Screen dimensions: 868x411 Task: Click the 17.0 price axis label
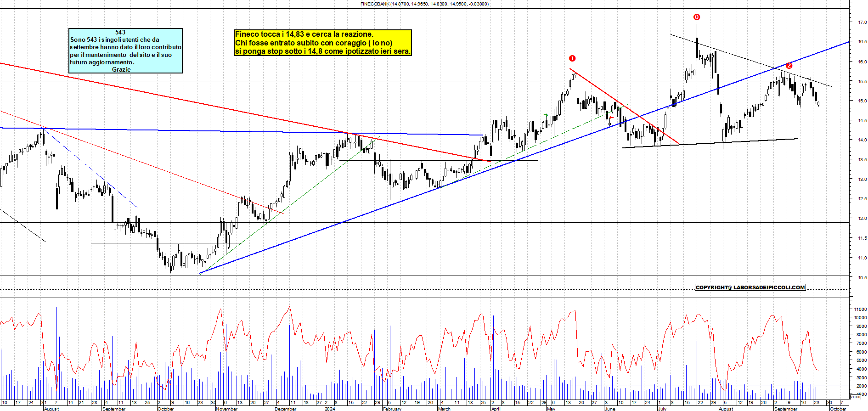[862, 22]
